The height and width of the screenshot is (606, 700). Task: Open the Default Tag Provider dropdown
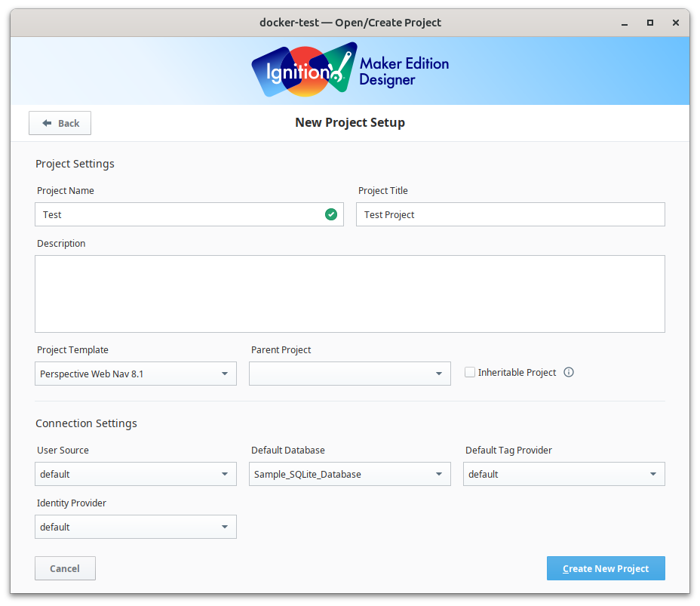tap(564, 474)
